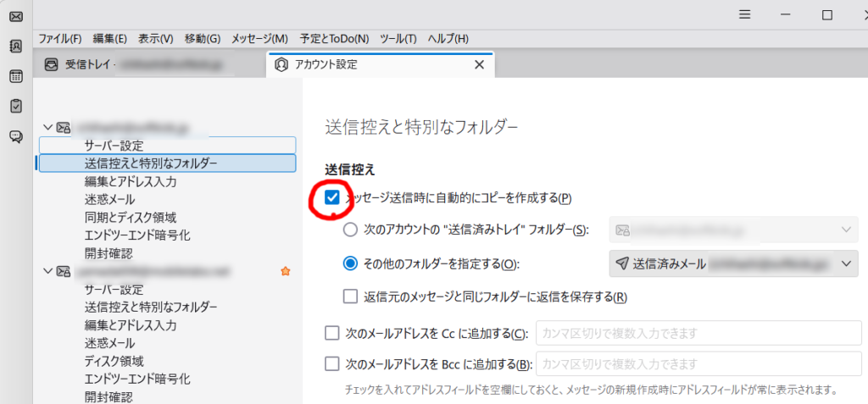868x404 pixels.
Task: Open the Tasks space icon
Action: tap(16, 106)
